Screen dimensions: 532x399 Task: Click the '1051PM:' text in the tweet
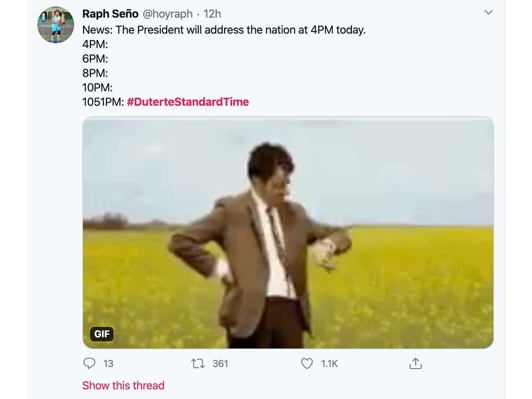point(103,102)
